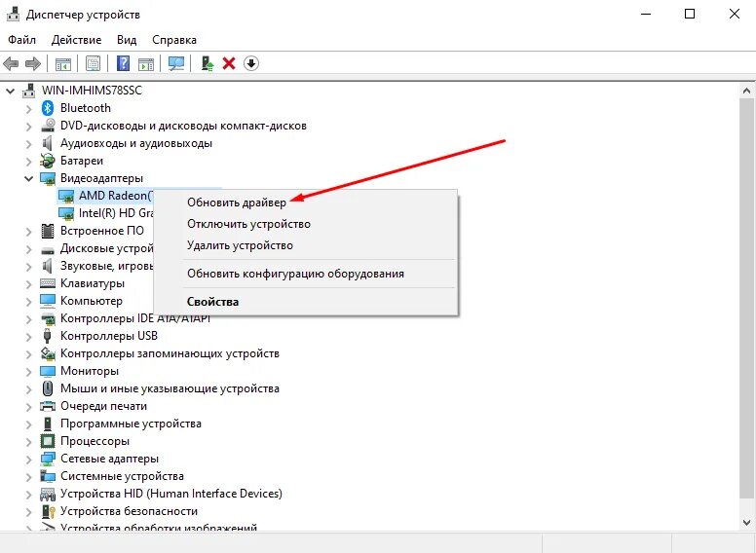This screenshot has height=553, width=756.
Task: Expand the Системные устройства category
Action: [29, 476]
